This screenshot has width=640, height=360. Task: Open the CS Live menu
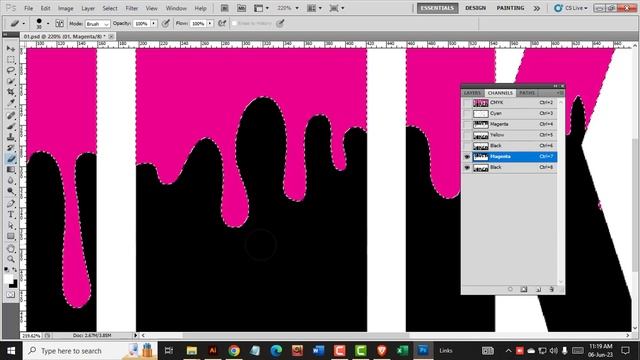pos(571,8)
